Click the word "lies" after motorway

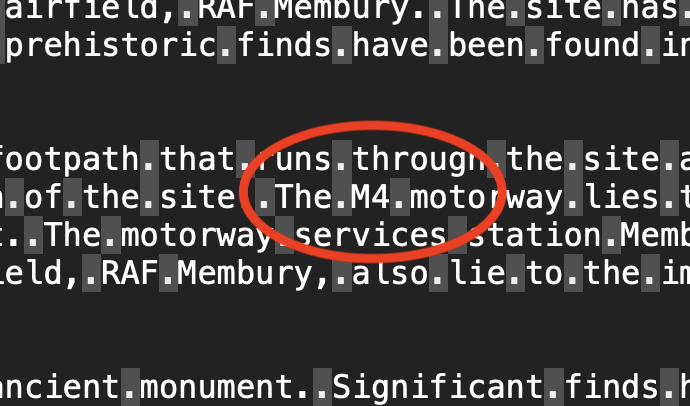coord(620,197)
